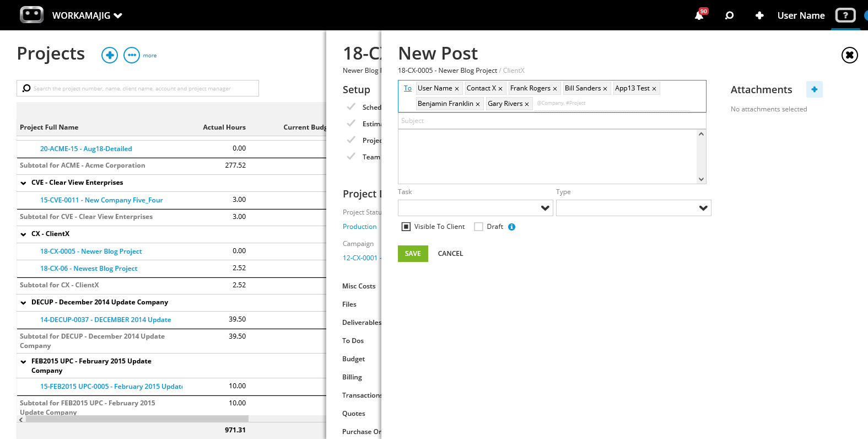Image resolution: width=868 pixels, height=439 pixels.
Task: Click inside the post message body area
Action: pyautogui.click(x=548, y=157)
